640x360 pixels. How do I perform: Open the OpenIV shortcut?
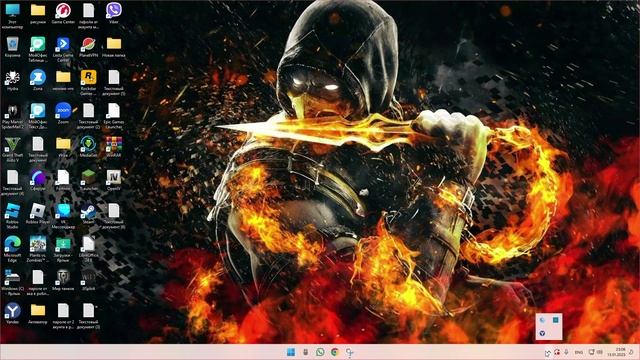[113, 181]
